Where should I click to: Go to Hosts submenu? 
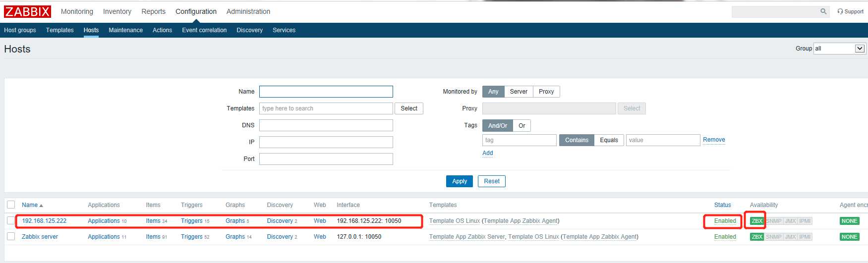pyautogui.click(x=91, y=30)
